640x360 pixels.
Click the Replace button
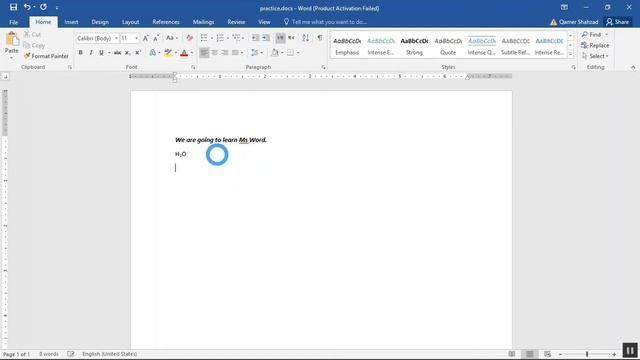pos(595,45)
